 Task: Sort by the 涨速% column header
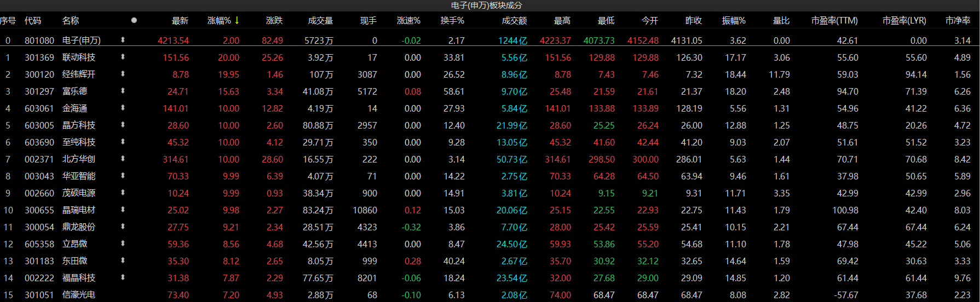point(408,20)
